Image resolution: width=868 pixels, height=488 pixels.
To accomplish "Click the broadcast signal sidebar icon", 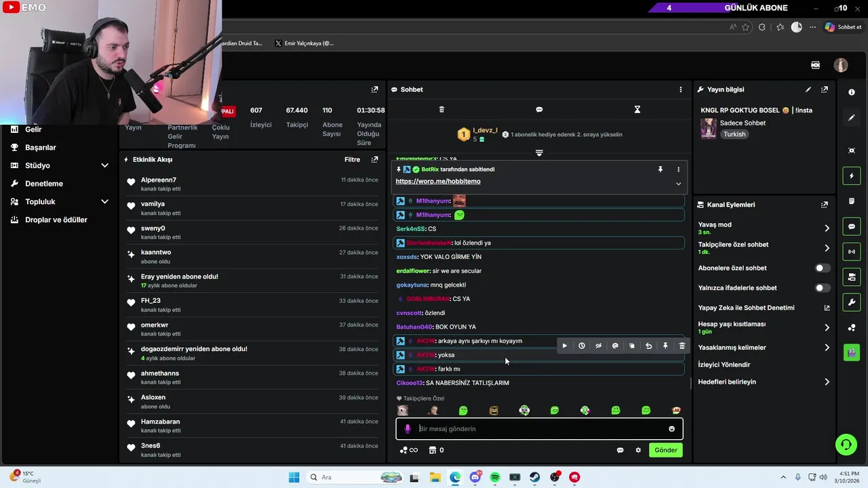I will [x=852, y=251].
